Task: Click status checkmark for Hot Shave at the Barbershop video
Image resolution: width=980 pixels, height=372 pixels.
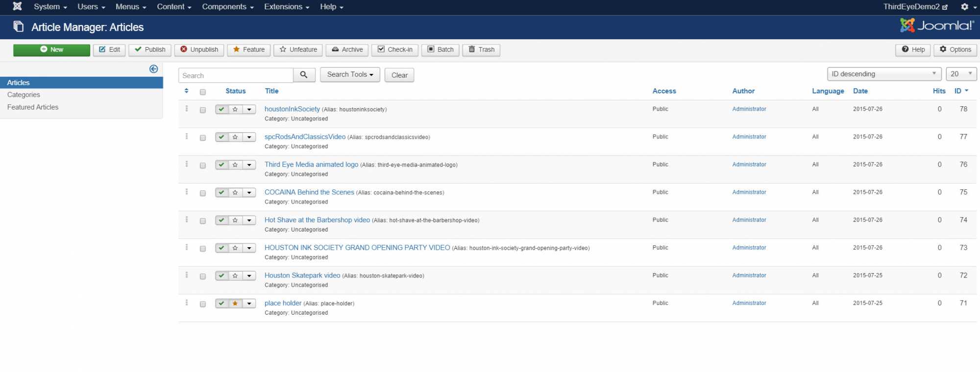Action: tap(221, 220)
